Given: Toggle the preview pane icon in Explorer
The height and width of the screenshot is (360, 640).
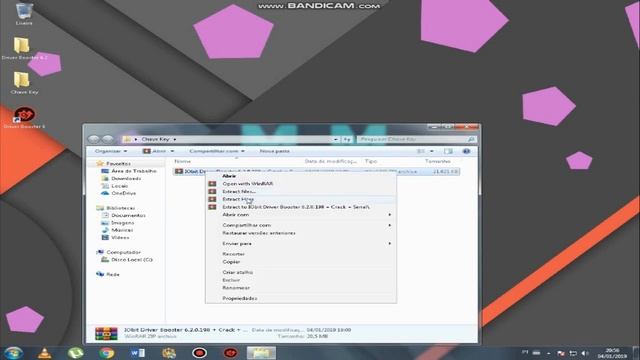Looking at the screenshot, I should tap(448, 151).
